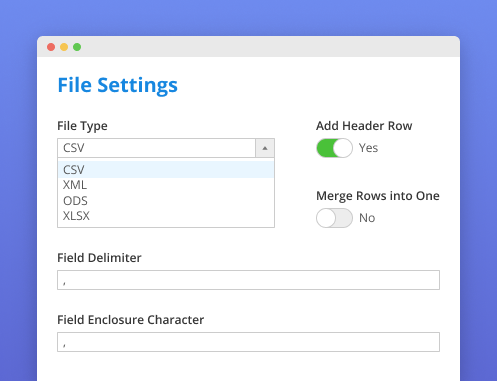
Task: Click the File Settings heading
Action: (x=118, y=85)
